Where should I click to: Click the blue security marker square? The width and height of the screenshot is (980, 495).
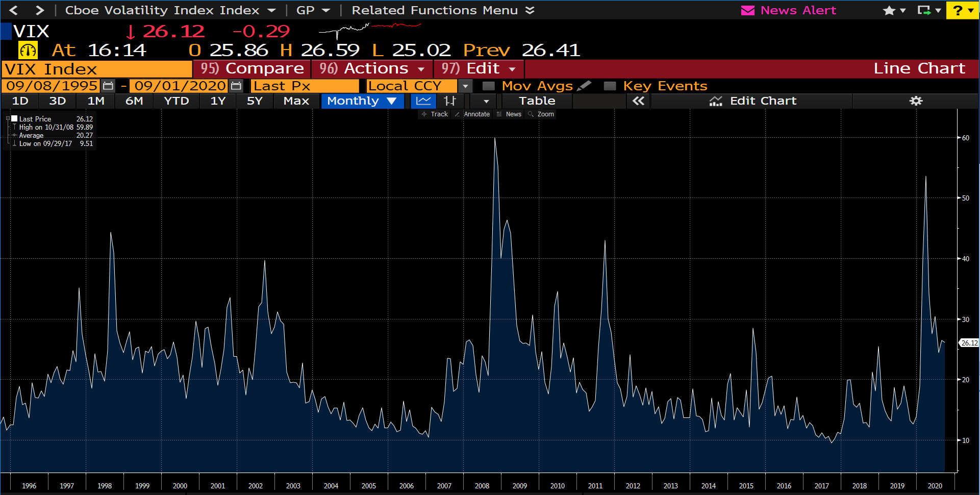(x=6, y=31)
